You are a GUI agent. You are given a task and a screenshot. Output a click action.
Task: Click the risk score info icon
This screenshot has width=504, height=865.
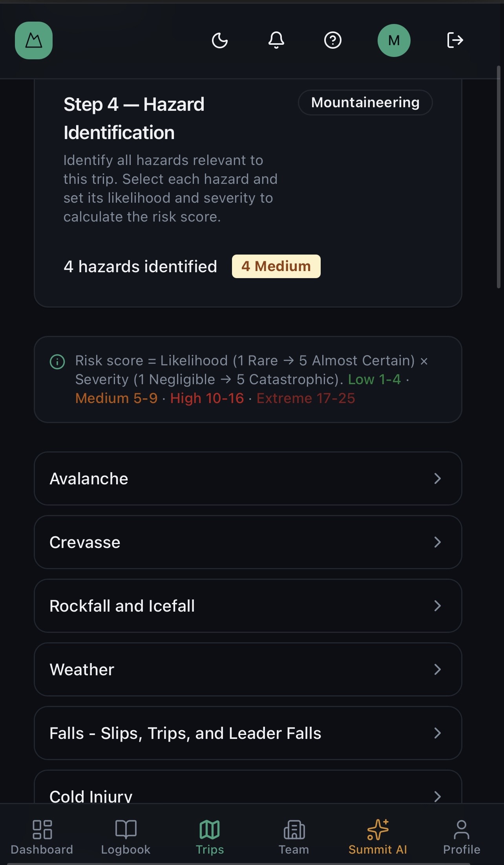(57, 361)
